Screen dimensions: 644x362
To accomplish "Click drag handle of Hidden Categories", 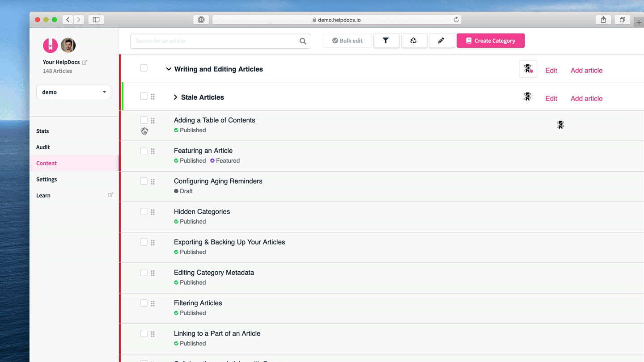I will 153,212.
